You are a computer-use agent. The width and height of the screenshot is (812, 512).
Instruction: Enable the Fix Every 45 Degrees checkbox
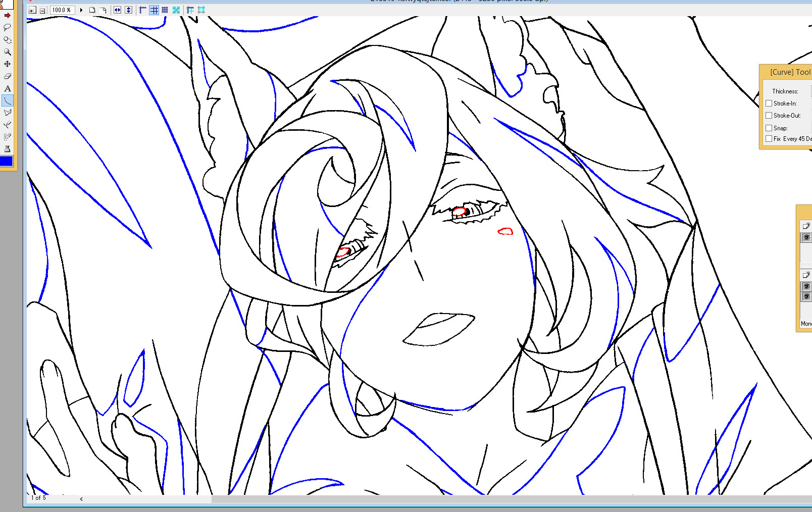pyautogui.click(x=769, y=138)
